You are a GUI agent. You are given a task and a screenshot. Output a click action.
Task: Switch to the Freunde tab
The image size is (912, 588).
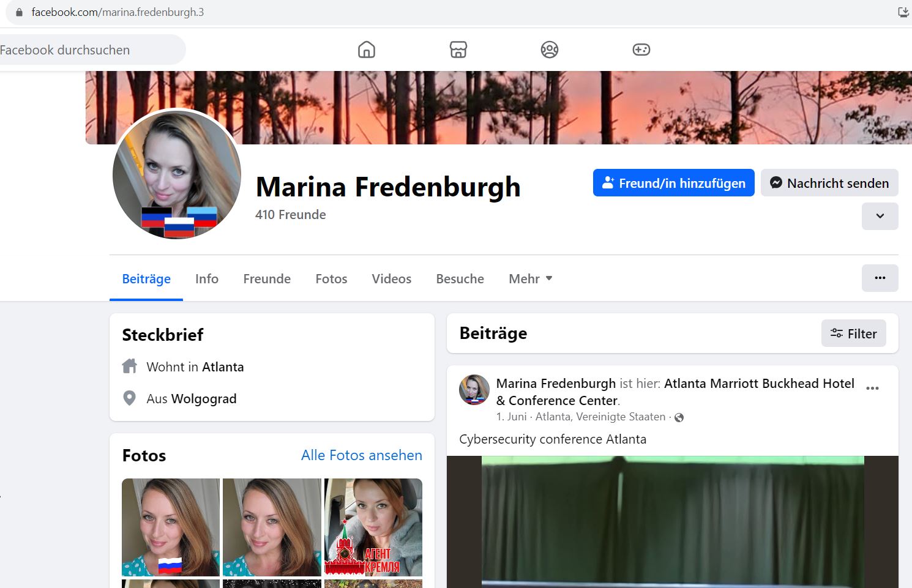click(267, 279)
